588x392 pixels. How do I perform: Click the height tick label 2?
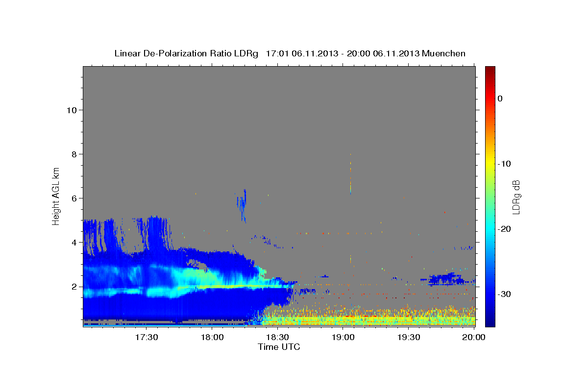tap(73, 287)
